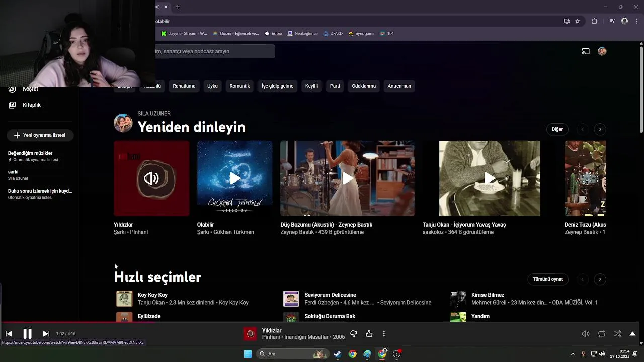Expand the player page with up arrow

632,334
